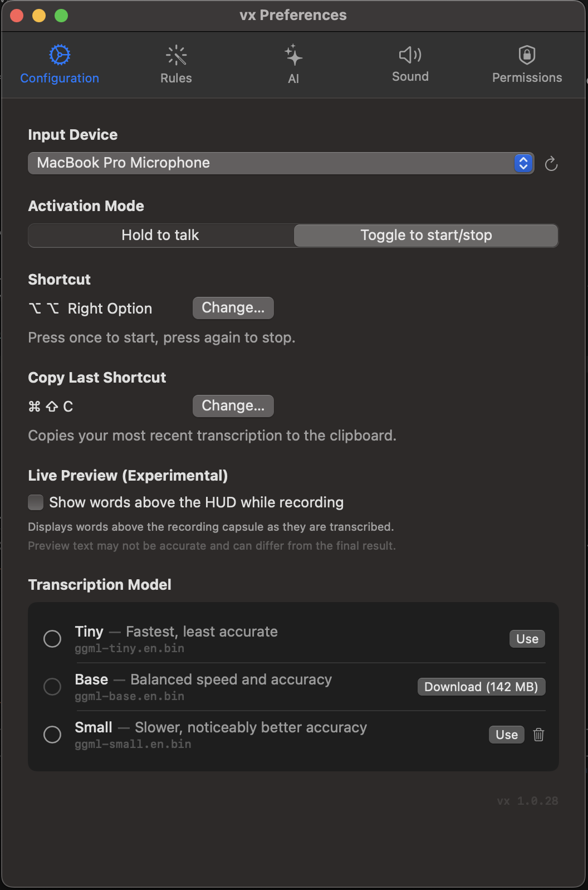Open the Rules tab
The height and width of the screenshot is (890, 588).
pyautogui.click(x=175, y=64)
